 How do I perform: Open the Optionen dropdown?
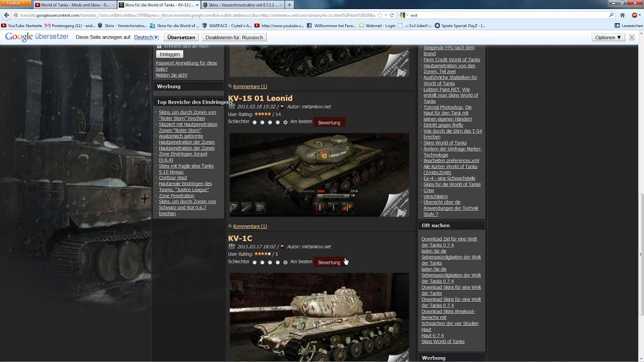pyautogui.click(x=608, y=37)
